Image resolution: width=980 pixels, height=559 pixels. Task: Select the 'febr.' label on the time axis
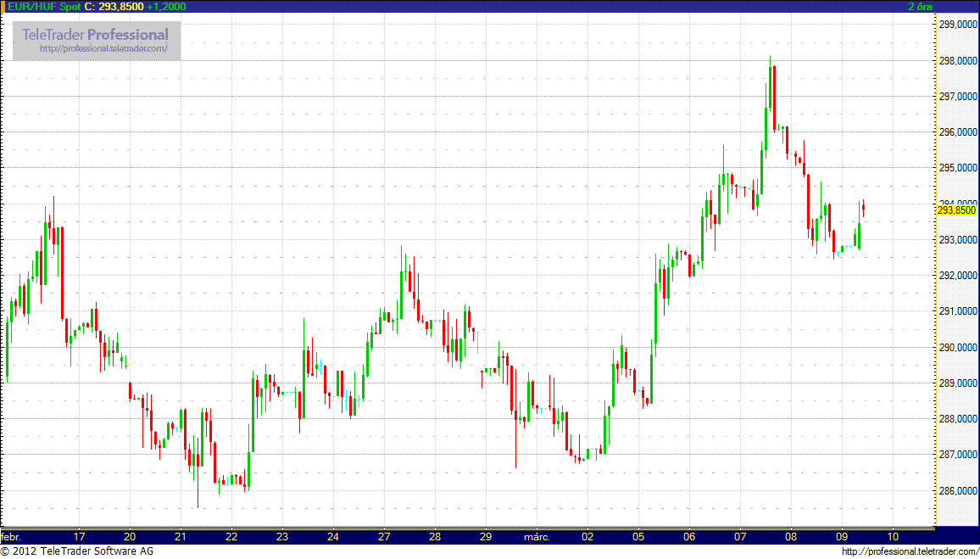pyautogui.click(x=12, y=537)
